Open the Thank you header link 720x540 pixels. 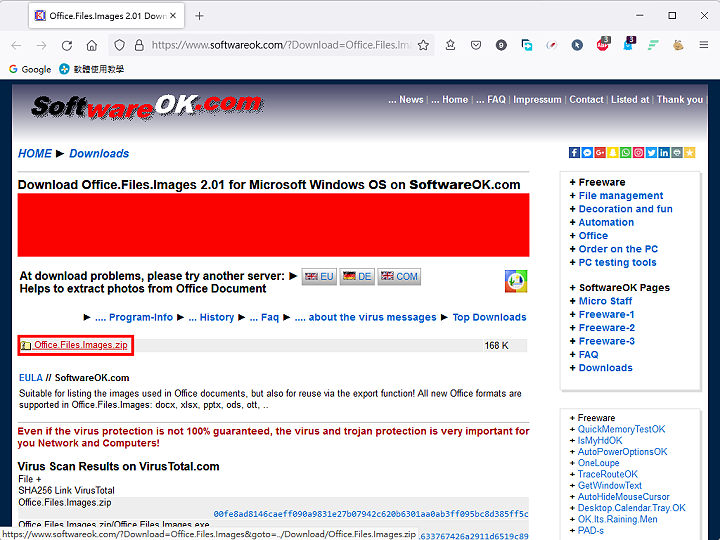point(680,100)
